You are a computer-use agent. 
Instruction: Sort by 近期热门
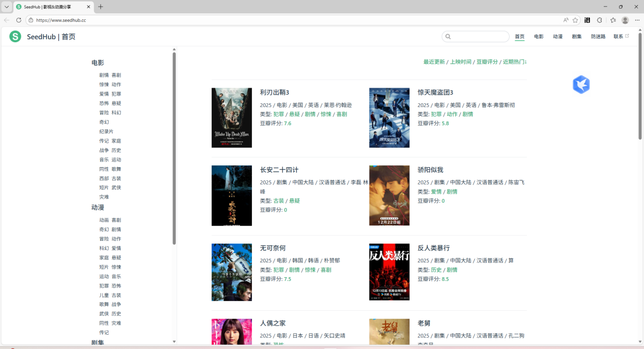515,62
